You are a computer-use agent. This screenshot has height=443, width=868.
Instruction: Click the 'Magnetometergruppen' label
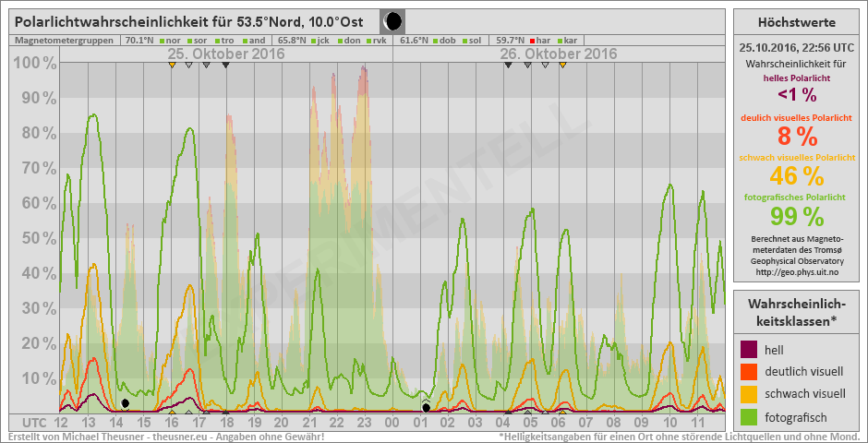pyautogui.click(x=65, y=41)
